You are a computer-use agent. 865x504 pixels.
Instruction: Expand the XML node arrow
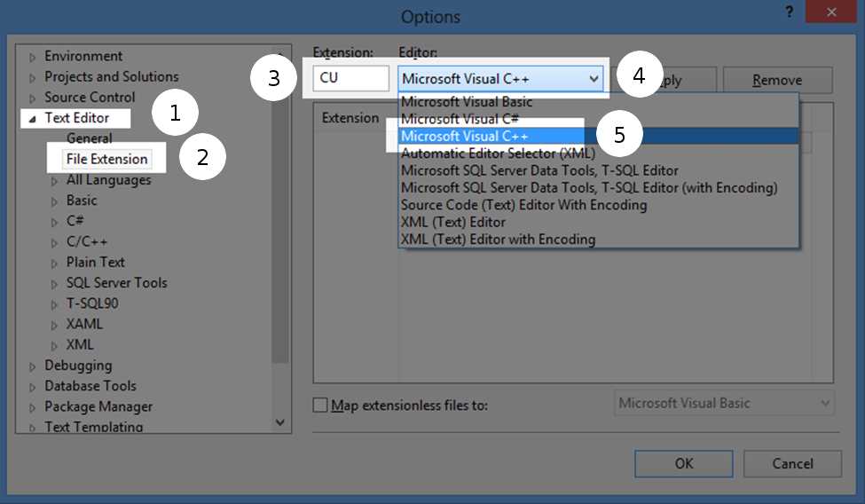(54, 346)
